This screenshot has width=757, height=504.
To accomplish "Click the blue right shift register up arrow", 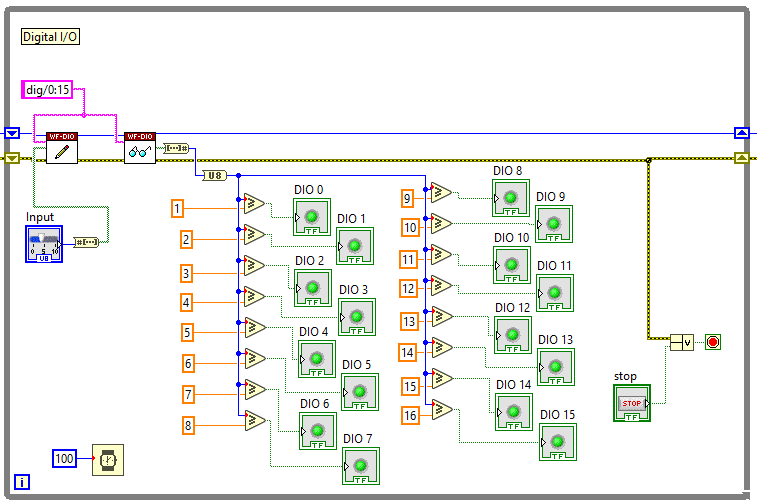I will [x=742, y=133].
